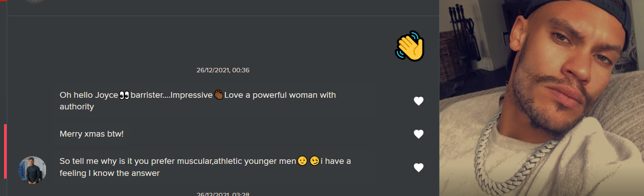Click the word "barrister" in the message
The image size is (644, 196).
click(x=147, y=95)
